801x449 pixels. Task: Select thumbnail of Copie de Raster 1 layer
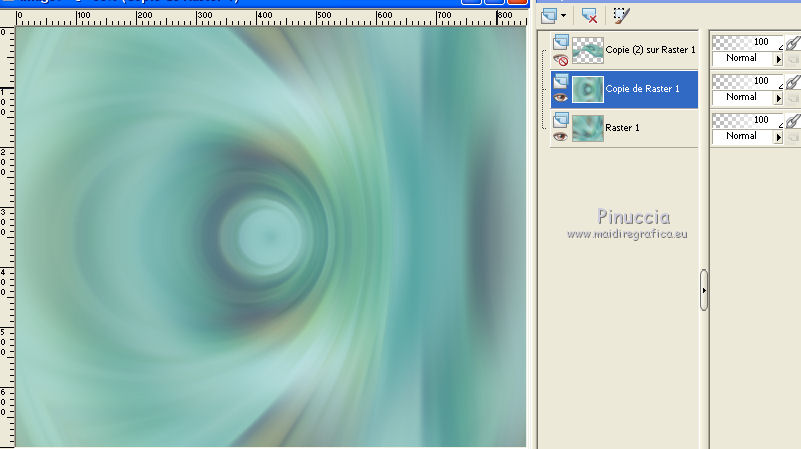pos(587,89)
